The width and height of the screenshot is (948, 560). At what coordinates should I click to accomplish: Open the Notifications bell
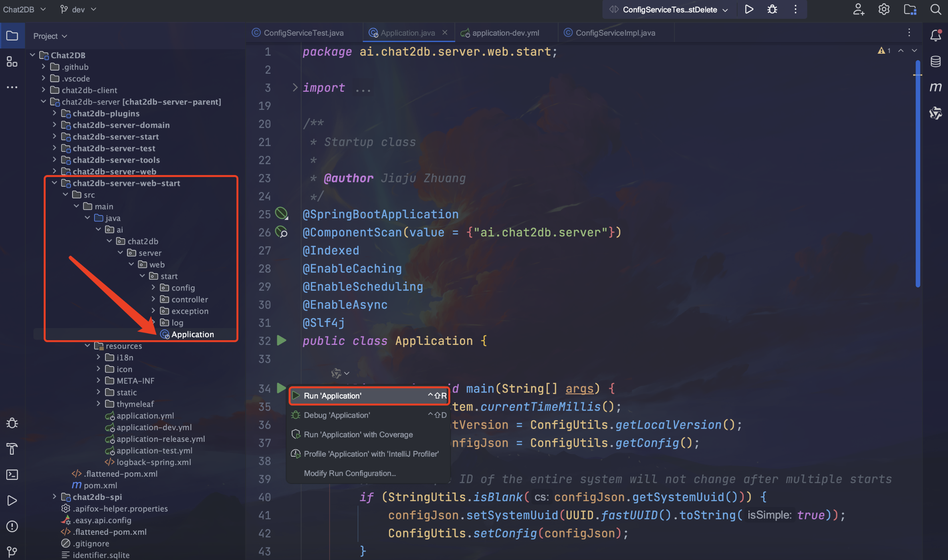tap(936, 35)
